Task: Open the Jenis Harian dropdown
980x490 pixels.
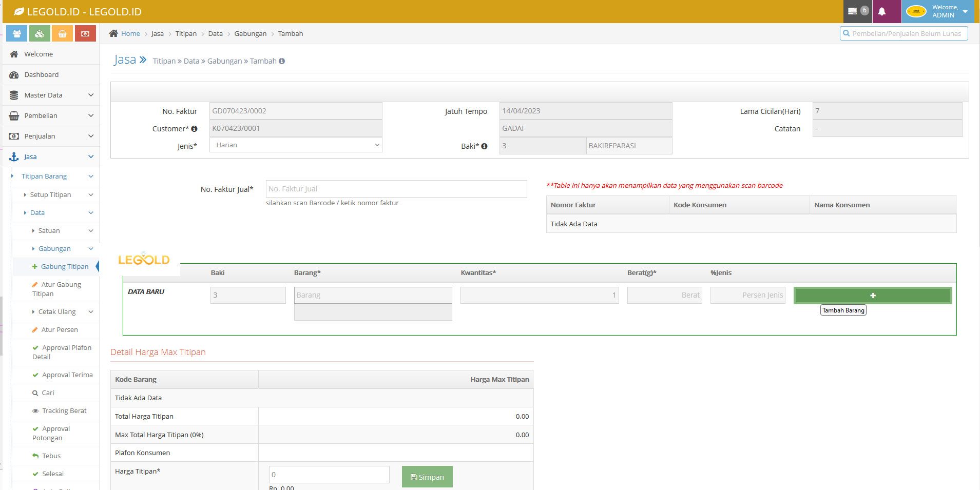Action: click(295, 145)
